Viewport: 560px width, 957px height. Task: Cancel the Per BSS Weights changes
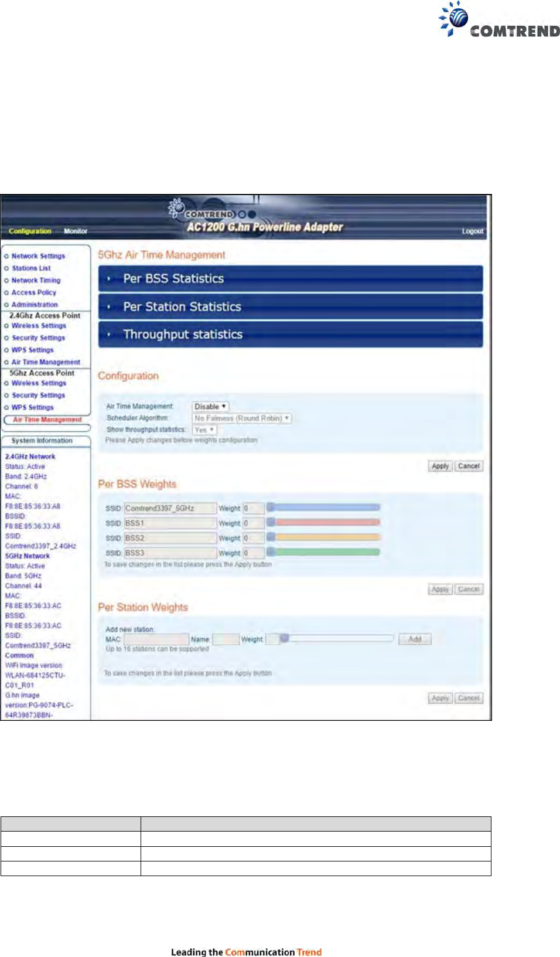469,590
